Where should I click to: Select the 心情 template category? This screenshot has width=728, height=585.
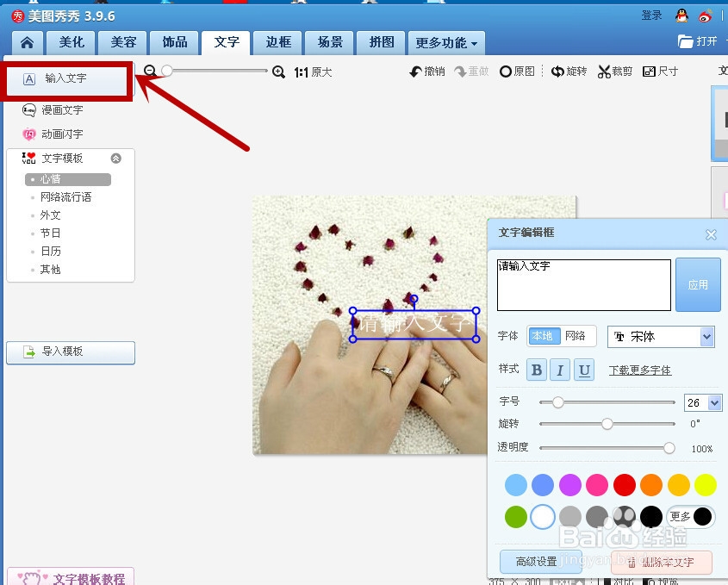(68, 179)
